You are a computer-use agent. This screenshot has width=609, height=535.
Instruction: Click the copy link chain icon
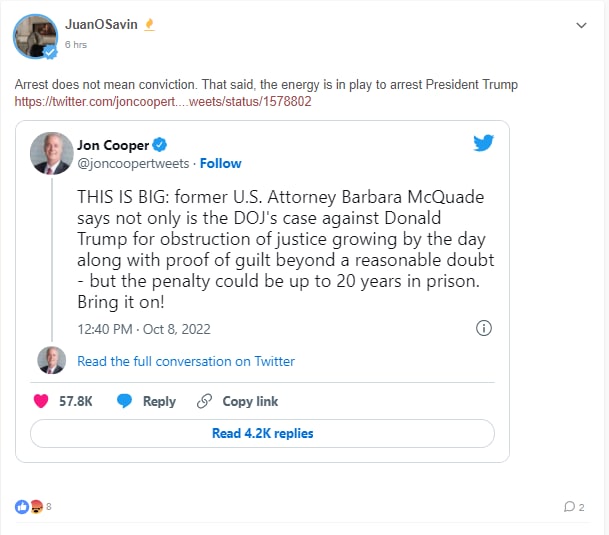[205, 401]
